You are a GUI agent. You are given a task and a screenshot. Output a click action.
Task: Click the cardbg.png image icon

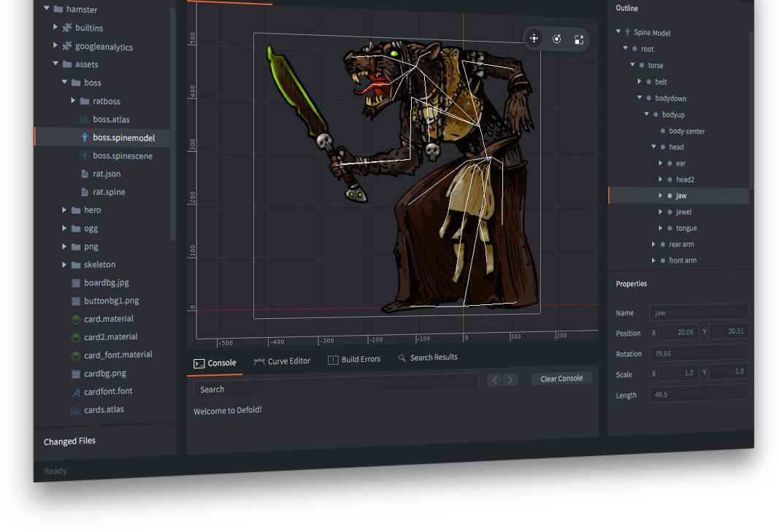point(76,374)
